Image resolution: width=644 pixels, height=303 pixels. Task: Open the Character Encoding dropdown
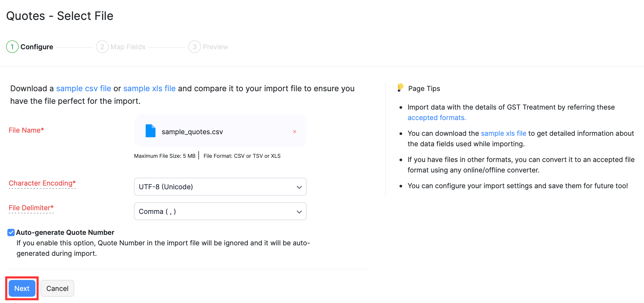220,187
